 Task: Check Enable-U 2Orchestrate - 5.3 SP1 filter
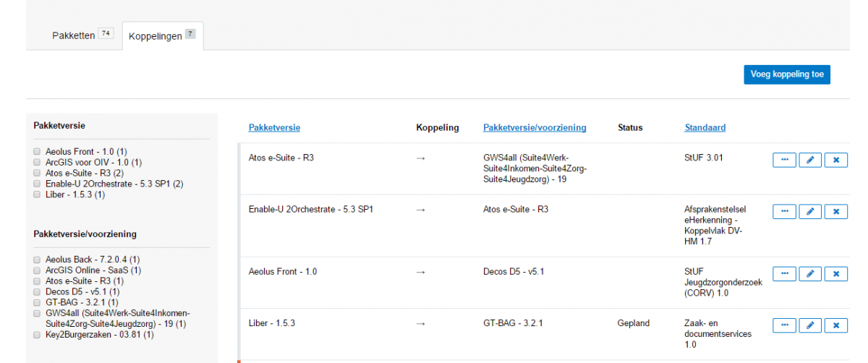tap(37, 184)
